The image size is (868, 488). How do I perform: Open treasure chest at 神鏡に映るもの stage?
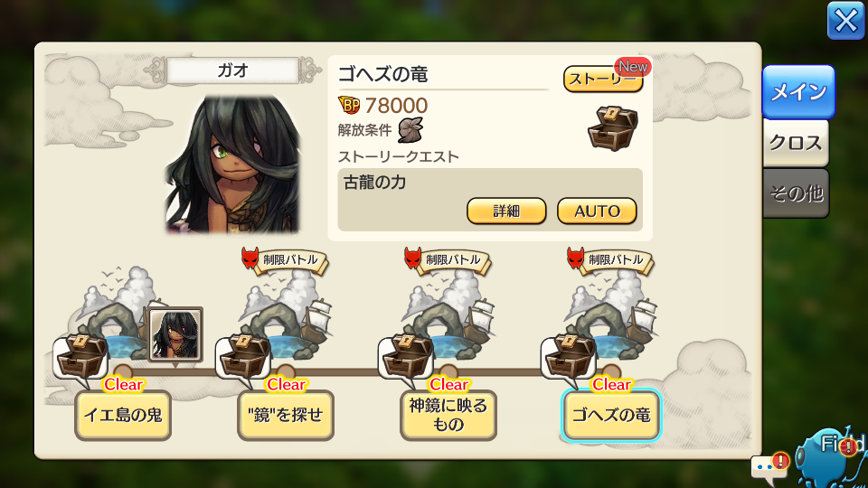(407, 357)
